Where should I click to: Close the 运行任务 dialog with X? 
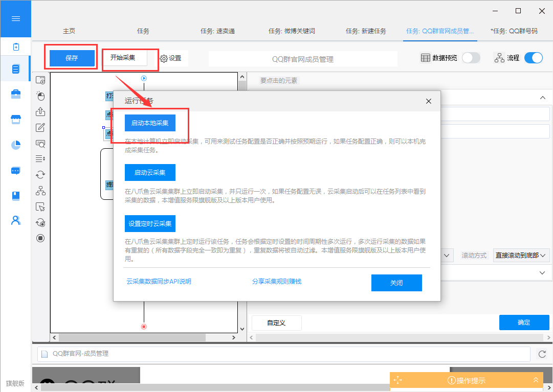429,101
